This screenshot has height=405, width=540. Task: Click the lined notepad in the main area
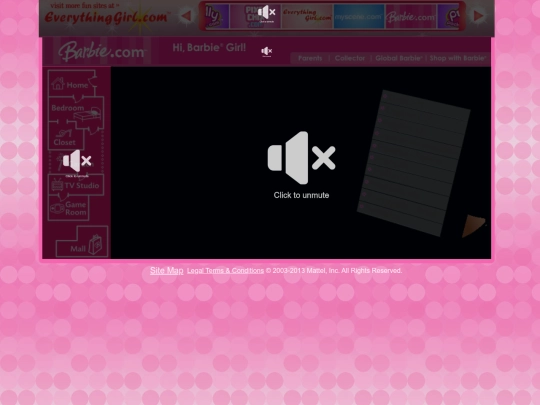click(414, 163)
